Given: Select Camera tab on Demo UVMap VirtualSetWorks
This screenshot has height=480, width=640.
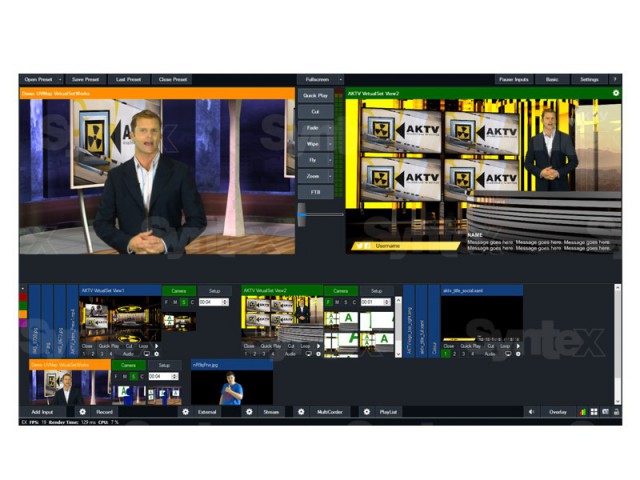Looking at the screenshot, I should coord(127,365).
